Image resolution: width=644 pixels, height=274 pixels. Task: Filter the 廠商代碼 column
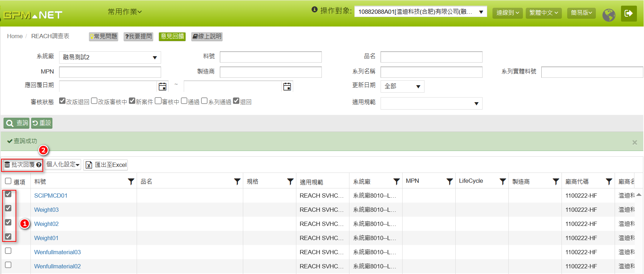[x=609, y=181]
